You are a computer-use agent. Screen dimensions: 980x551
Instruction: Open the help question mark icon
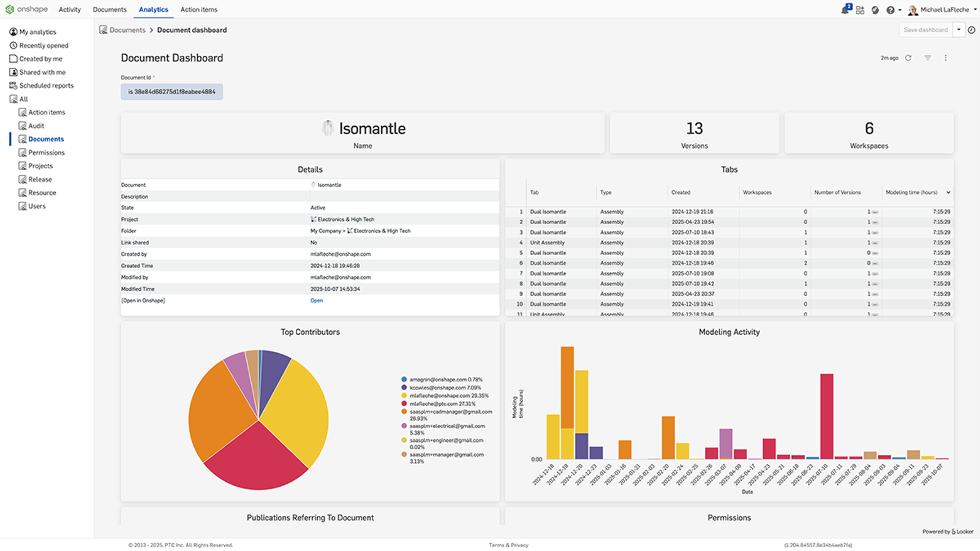click(x=892, y=9)
